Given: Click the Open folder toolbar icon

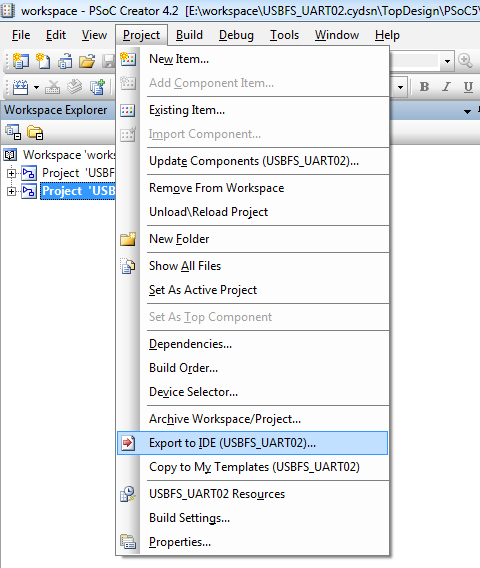Looking at the screenshot, I should pos(87,61).
